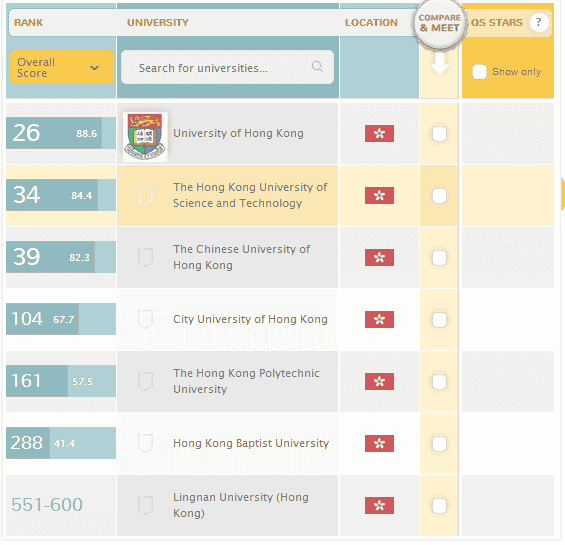The image size is (565, 545).
Task: Click Hong Kong flag in City University row
Action: [x=379, y=320]
